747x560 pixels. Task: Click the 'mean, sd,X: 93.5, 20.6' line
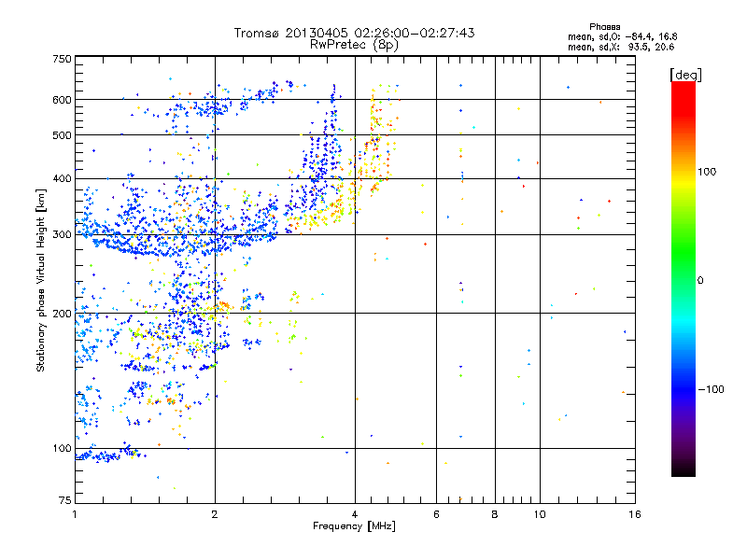point(621,47)
